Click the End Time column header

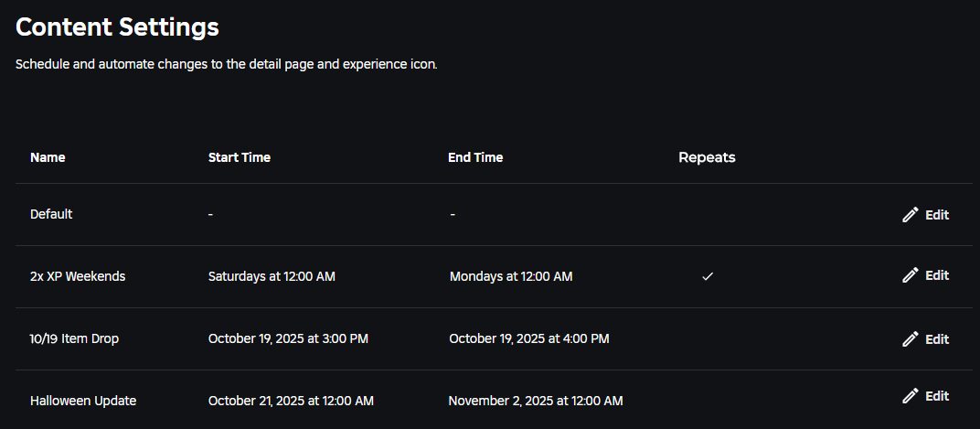point(475,157)
